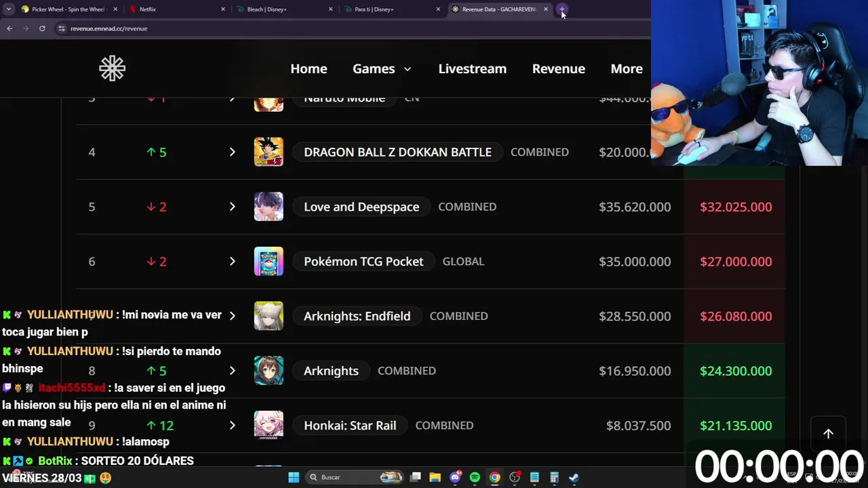Close the Picker Wheel tab
The height and width of the screenshot is (488, 868).
tap(115, 9)
